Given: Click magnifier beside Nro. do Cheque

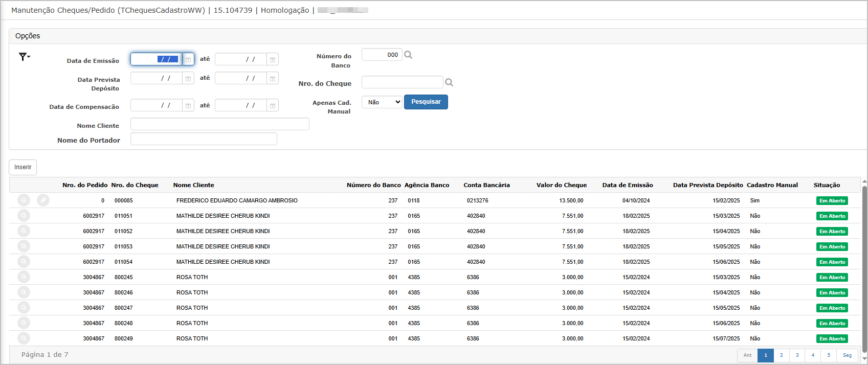Looking at the screenshot, I should pos(449,82).
